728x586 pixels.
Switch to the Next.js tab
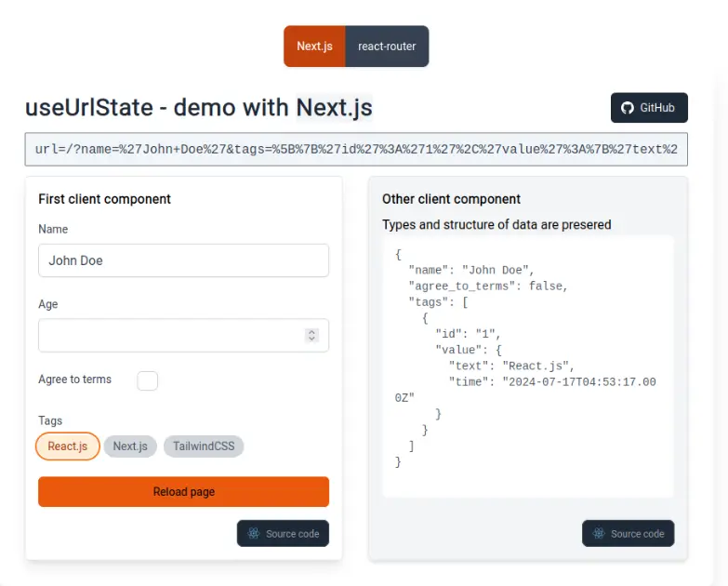314,47
